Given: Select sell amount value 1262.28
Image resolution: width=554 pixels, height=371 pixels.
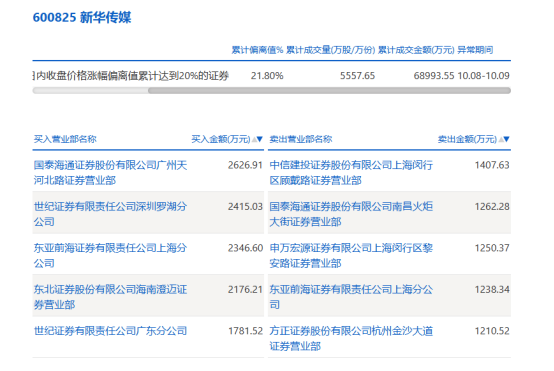Looking at the screenshot, I should coord(492,206).
